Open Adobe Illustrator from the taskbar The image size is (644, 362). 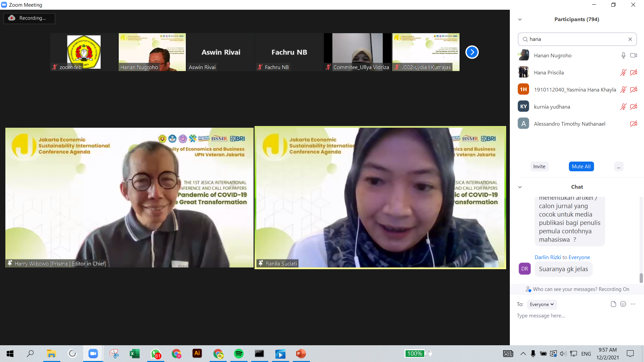tap(197, 353)
